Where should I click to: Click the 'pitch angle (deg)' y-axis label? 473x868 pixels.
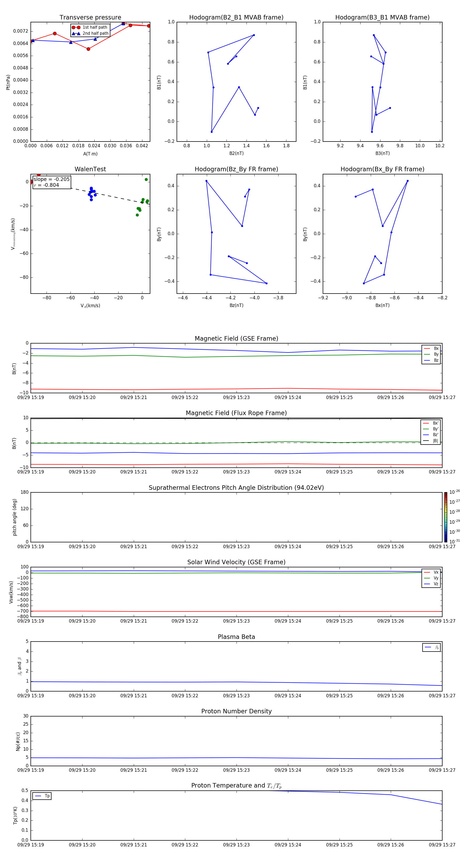(x=14, y=517)
